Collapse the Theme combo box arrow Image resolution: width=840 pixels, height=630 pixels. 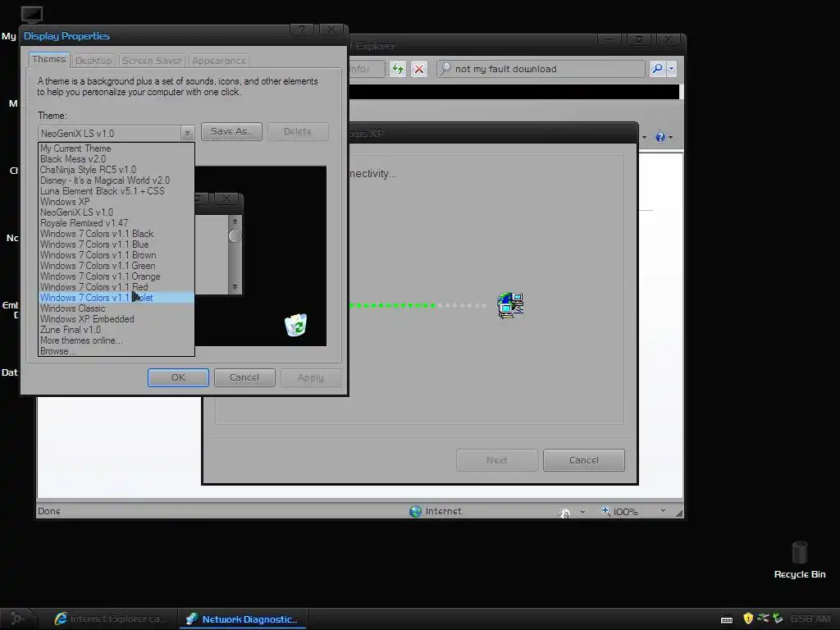187,133
